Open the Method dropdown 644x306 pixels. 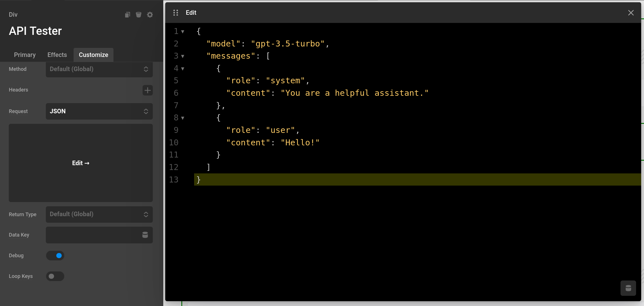click(99, 69)
